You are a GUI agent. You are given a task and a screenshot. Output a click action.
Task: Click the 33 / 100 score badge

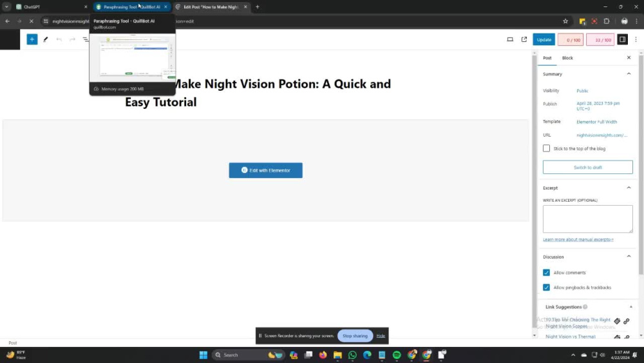click(600, 40)
